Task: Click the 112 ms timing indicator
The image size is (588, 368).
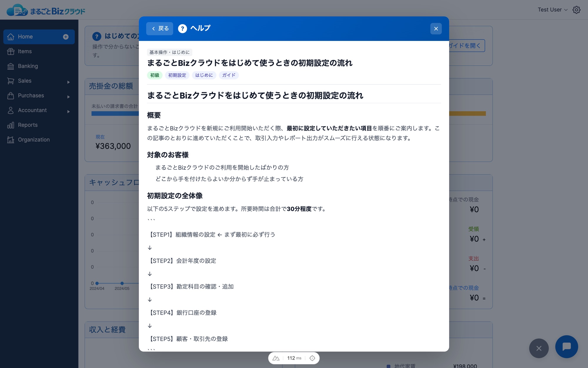Action: (294, 358)
